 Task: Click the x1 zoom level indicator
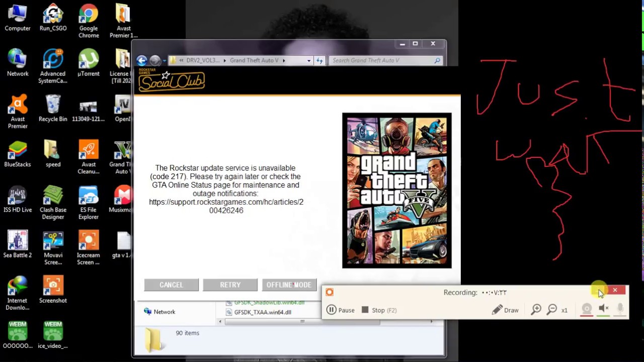point(564,311)
